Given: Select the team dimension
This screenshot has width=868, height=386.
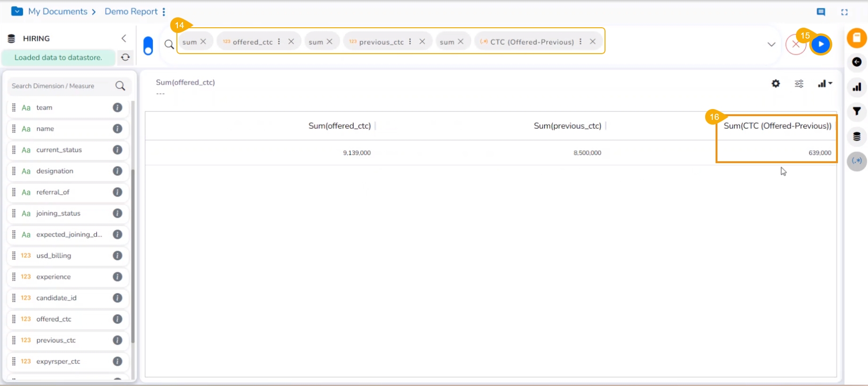Looking at the screenshot, I should pyautogui.click(x=68, y=108).
